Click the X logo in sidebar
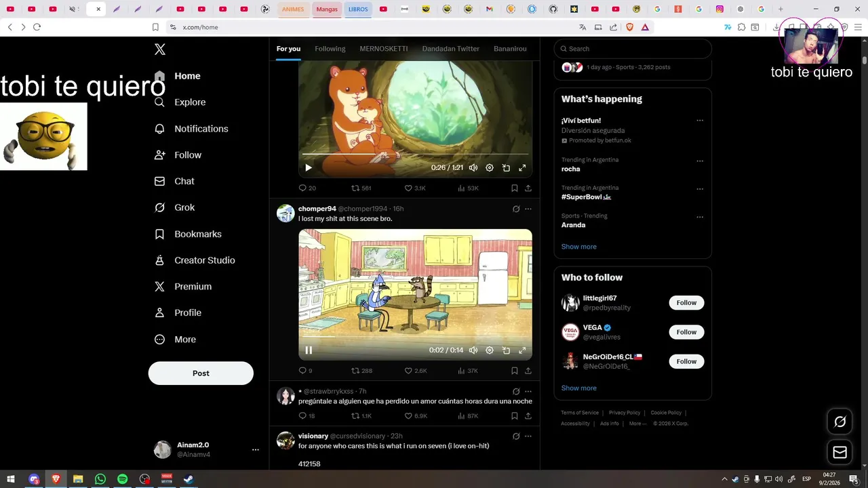Screen dimensions: 868x488 (x=160, y=49)
